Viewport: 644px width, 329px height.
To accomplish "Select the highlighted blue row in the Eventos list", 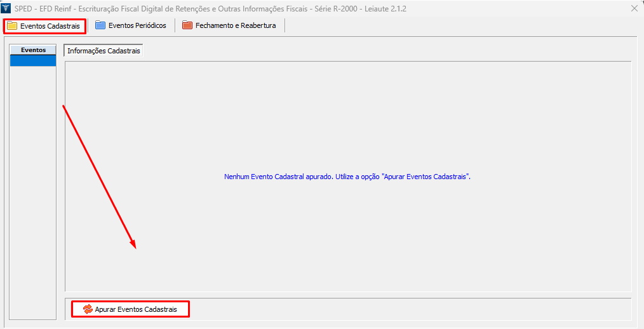I will (33, 60).
